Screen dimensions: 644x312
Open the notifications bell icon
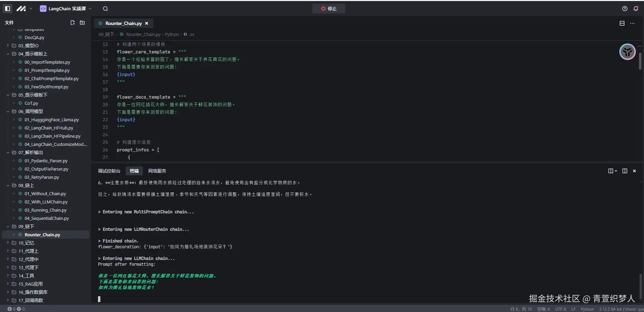(x=636, y=9)
